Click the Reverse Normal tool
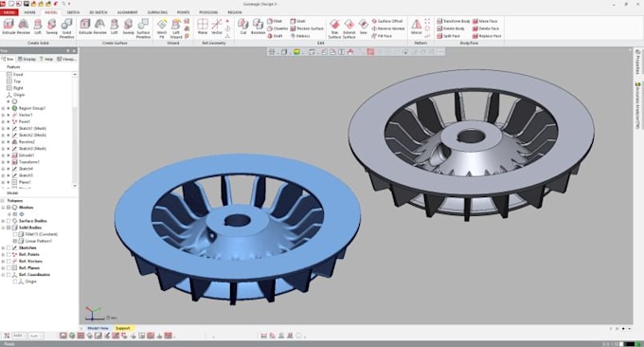Viewport: 644px width, 347px height. tap(388, 28)
